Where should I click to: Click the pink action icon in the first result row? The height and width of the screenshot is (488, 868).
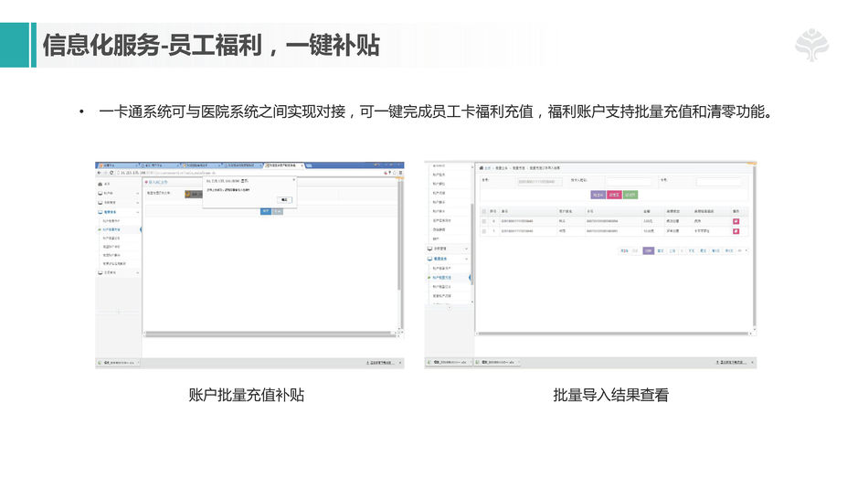(736, 221)
